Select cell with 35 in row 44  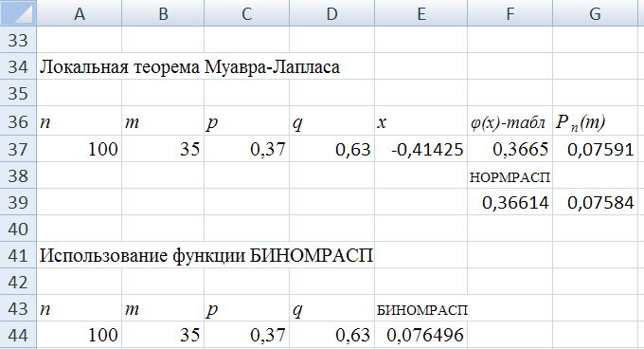click(163, 335)
